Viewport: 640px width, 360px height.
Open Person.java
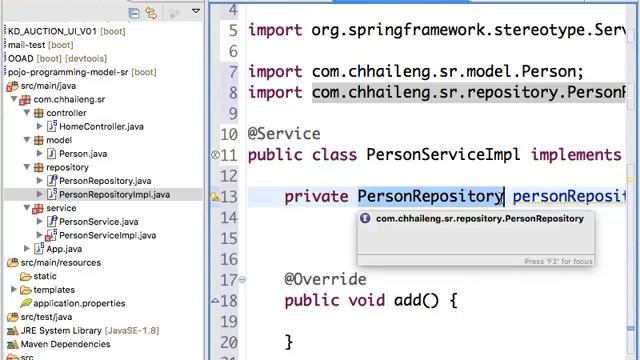(x=83, y=154)
